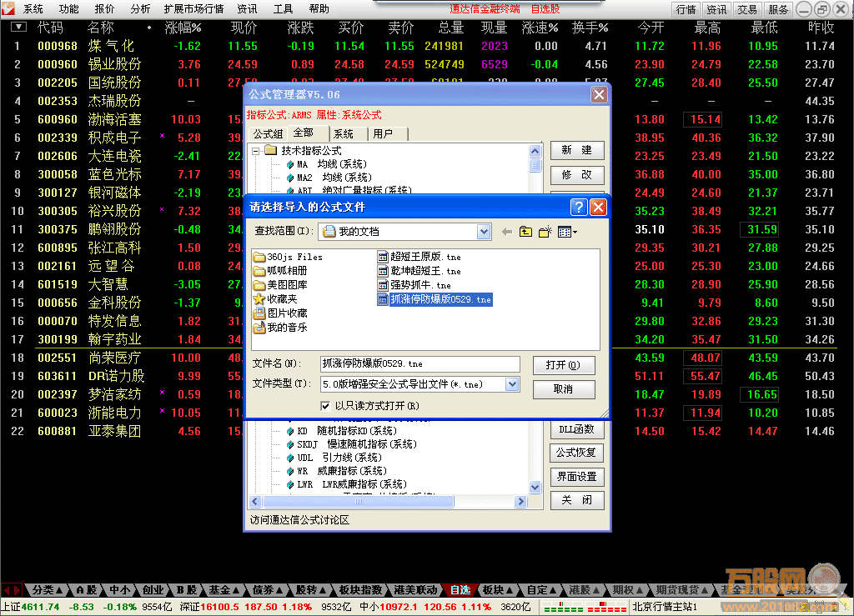The image size is (854, 616).
Task: Click the 公式恢复 button
Action: tap(577, 453)
